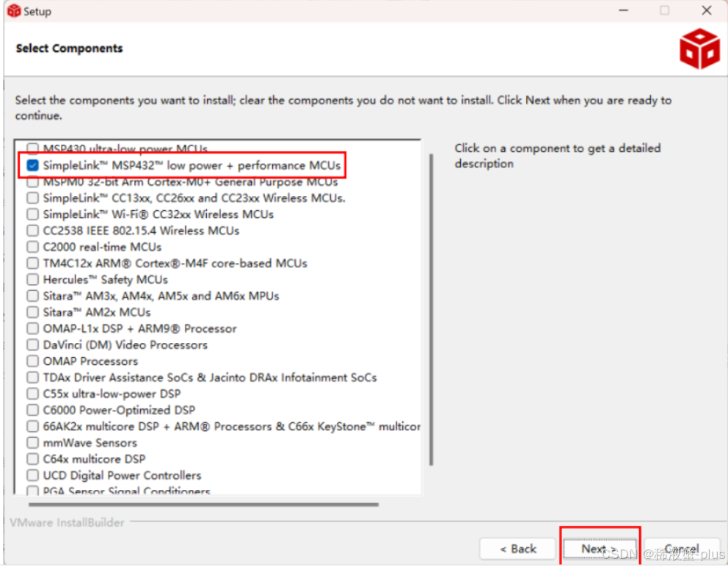Check the CC2538 IEEE 802.15.4 component

(x=32, y=230)
